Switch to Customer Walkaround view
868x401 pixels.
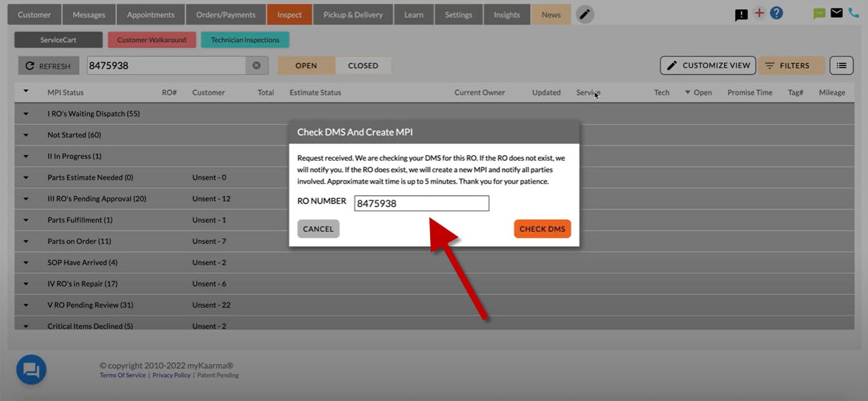click(152, 40)
